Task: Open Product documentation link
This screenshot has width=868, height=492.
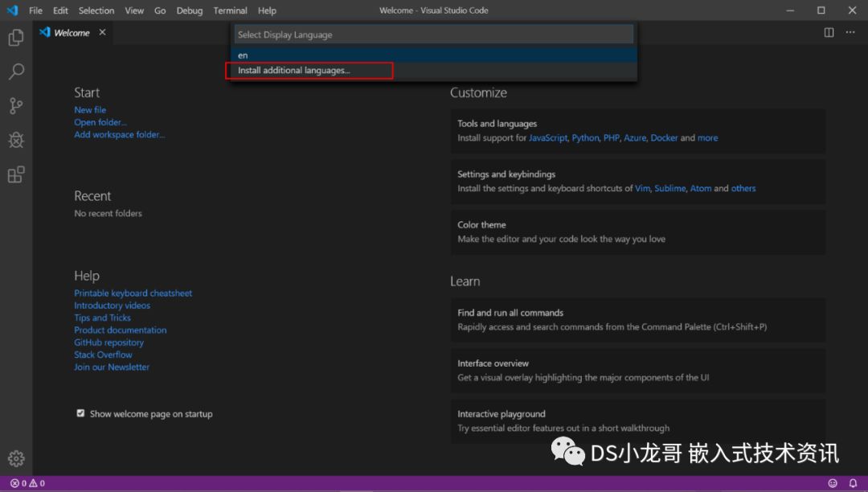Action: pos(120,330)
